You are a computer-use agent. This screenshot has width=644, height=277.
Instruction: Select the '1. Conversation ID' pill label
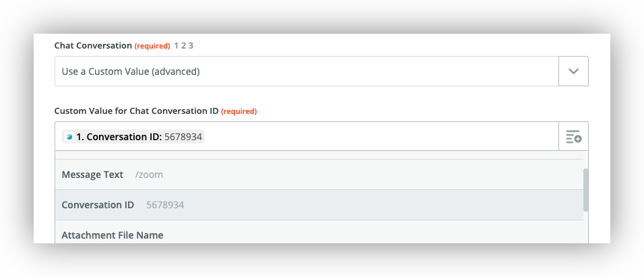(x=119, y=137)
